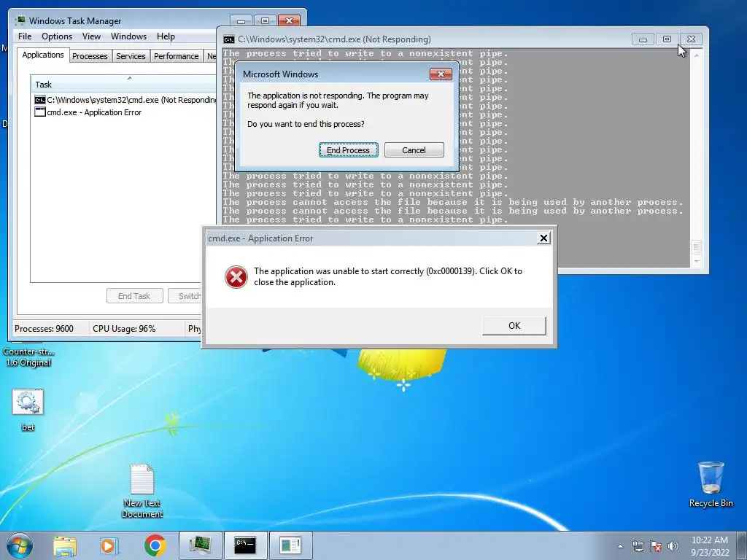Click OK in the Application Error dialog
This screenshot has width=747, height=560.
[514, 326]
